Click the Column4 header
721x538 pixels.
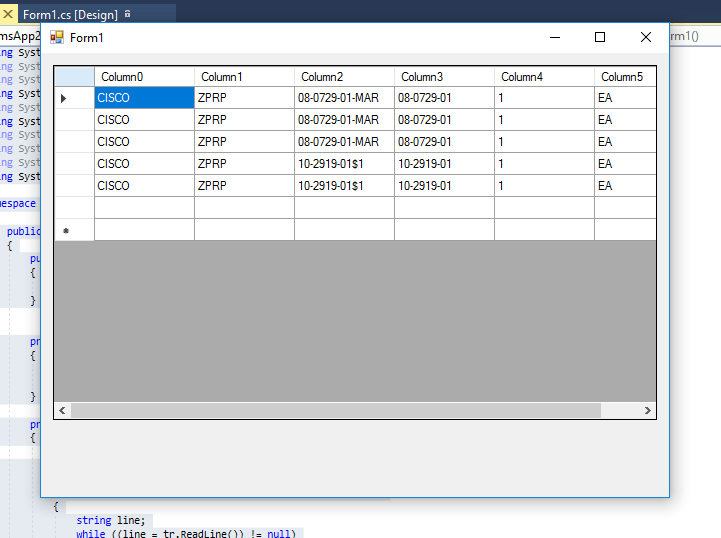pos(544,77)
